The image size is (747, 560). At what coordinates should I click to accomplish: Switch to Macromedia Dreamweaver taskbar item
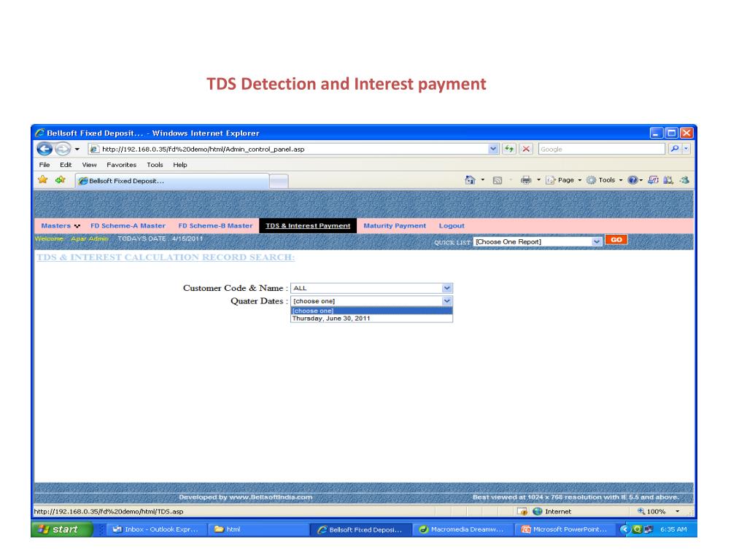462,529
